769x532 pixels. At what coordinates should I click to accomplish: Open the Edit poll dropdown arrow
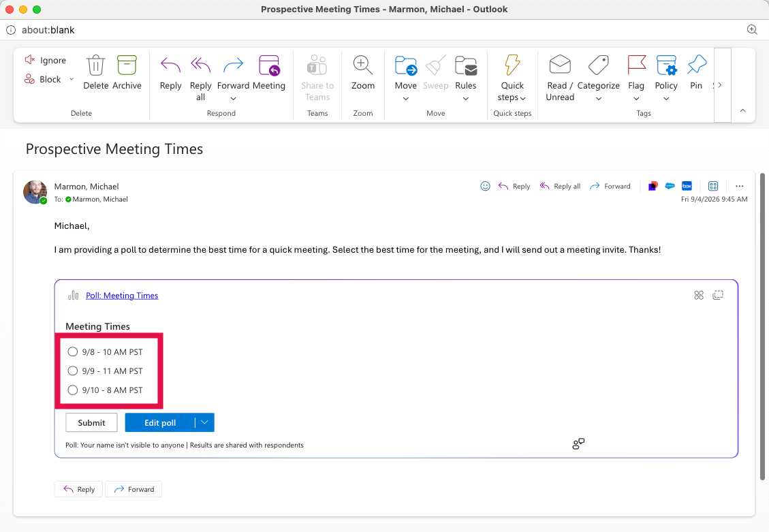[x=204, y=422]
